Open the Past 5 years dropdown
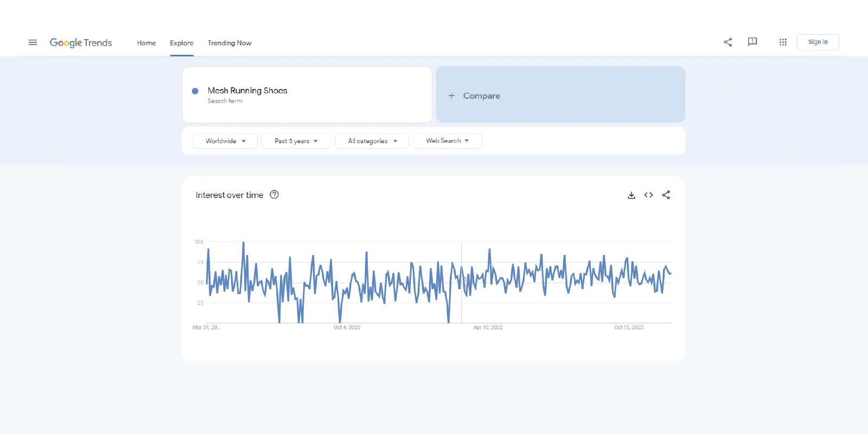The height and width of the screenshot is (434, 868). coord(296,141)
